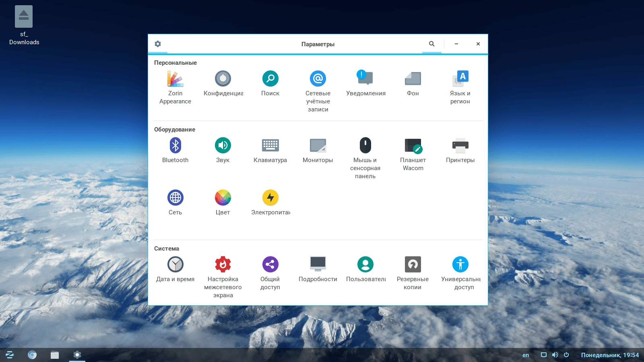Open Мышь и сенсорная панель settings
Screen dimensions: 644x362
(365, 158)
